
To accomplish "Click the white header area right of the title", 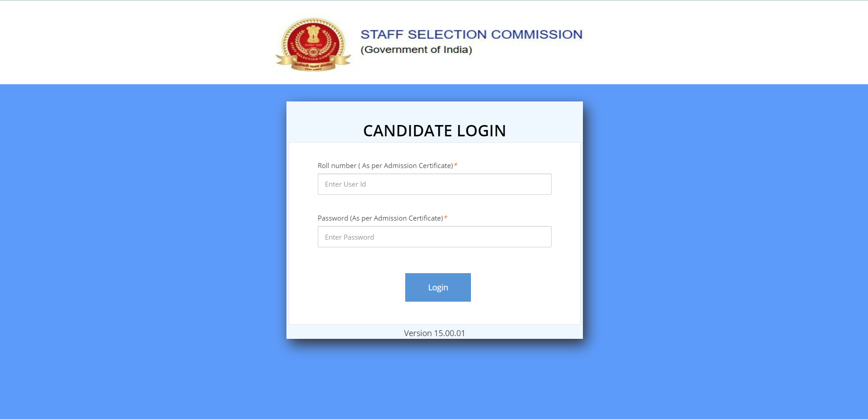I will pos(725,42).
